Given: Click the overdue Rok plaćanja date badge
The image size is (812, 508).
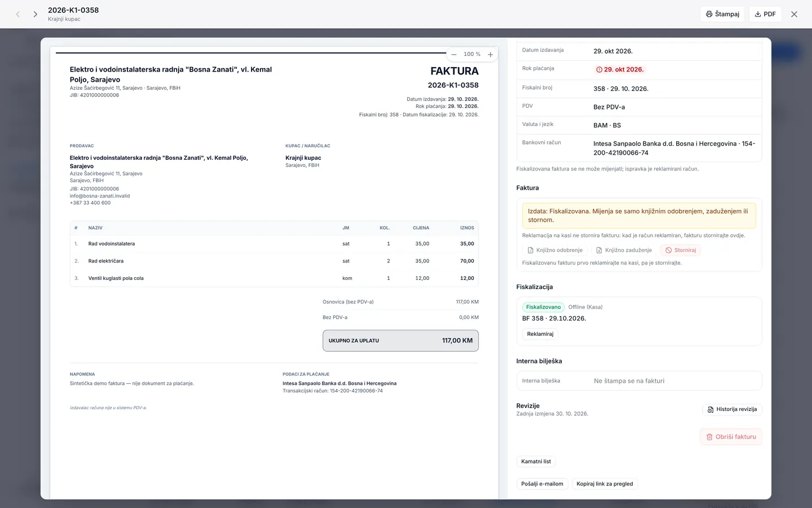Looking at the screenshot, I should click(619, 69).
